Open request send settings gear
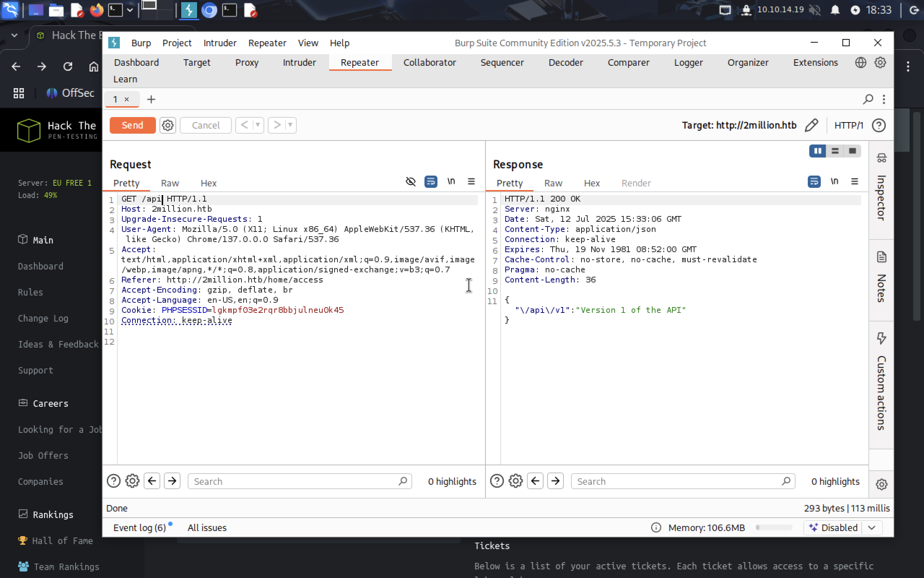The width and height of the screenshot is (924, 578). point(167,125)
